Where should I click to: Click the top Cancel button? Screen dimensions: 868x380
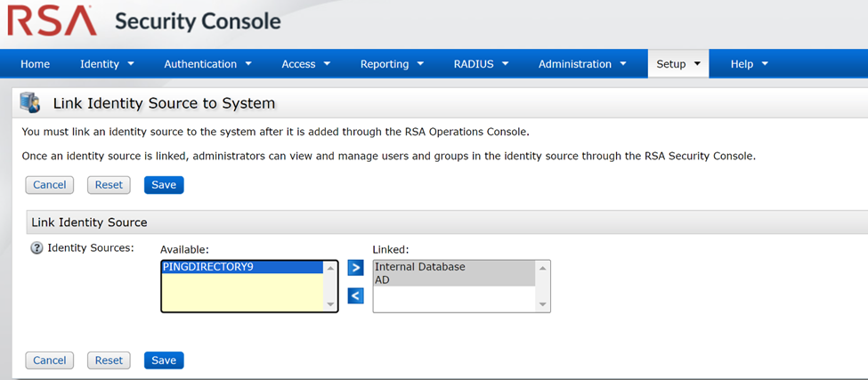point(50,185)
